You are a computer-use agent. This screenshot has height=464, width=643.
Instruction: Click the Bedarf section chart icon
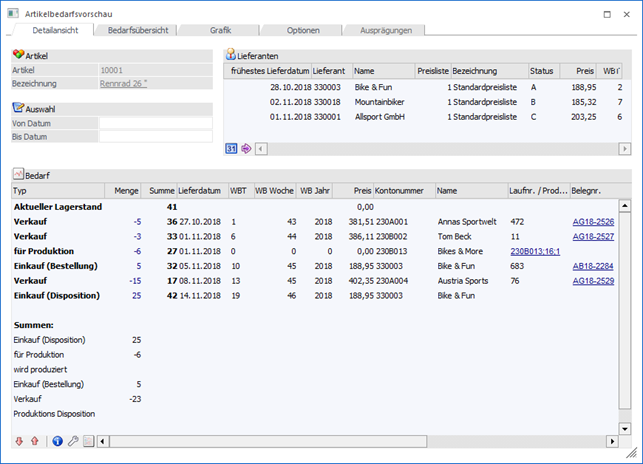point(18,175)
